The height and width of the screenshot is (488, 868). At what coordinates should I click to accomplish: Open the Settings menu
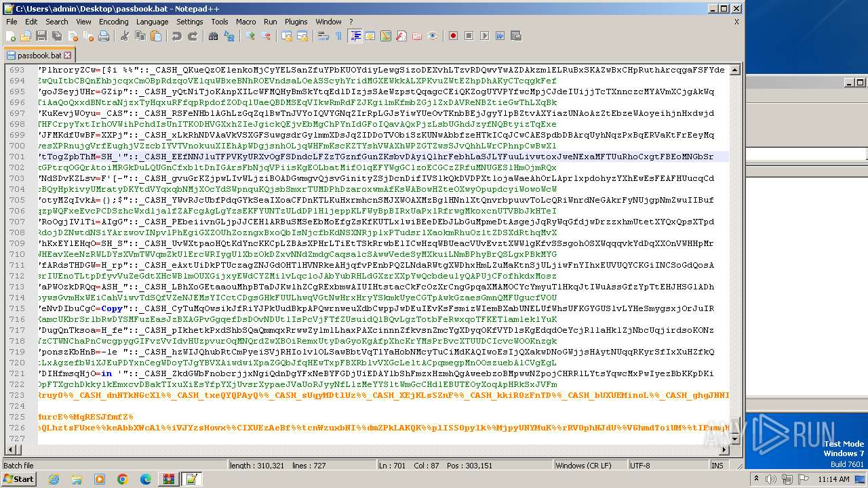[189, 22]
